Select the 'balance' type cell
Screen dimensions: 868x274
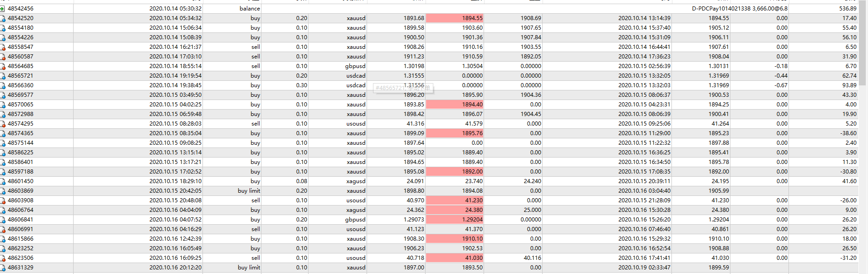(250, 9)
